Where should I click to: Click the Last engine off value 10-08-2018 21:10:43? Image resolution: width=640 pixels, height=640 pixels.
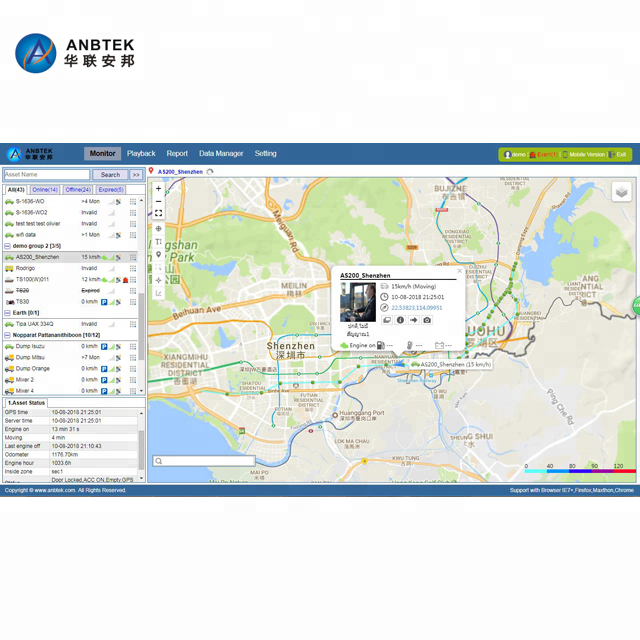pos(76,446)
